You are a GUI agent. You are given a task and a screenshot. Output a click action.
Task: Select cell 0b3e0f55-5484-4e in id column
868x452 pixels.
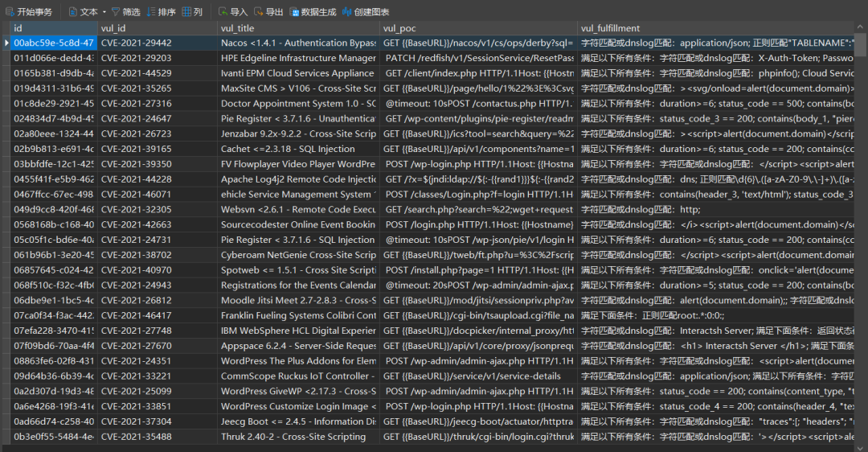click(x=54, y=437)
